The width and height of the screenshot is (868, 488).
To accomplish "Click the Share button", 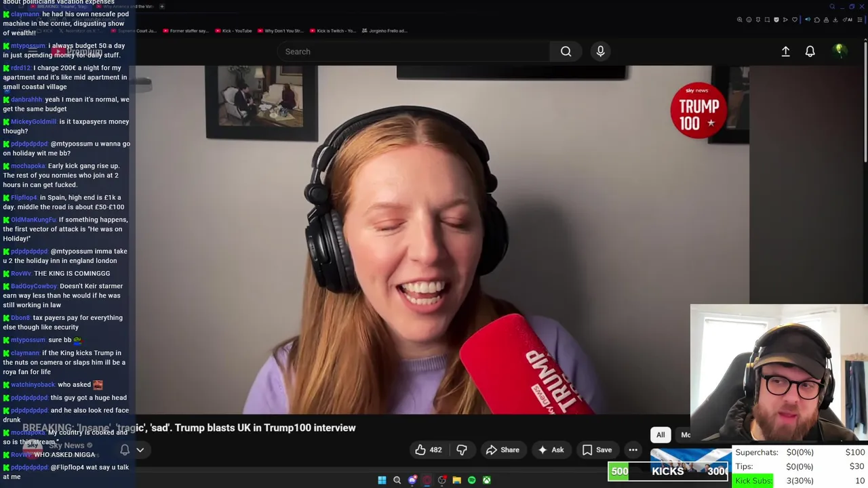I will 502,450.
